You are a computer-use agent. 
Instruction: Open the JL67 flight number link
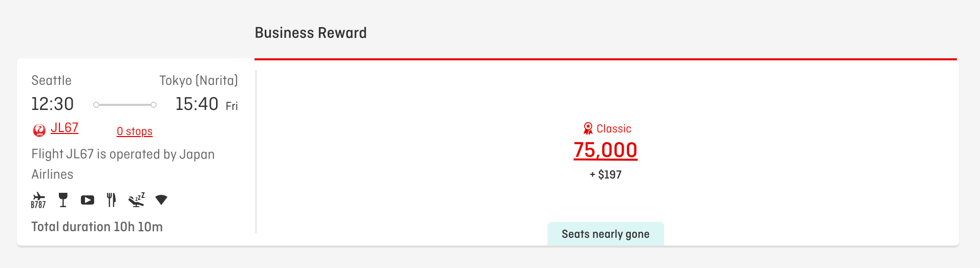pos(65,128)
